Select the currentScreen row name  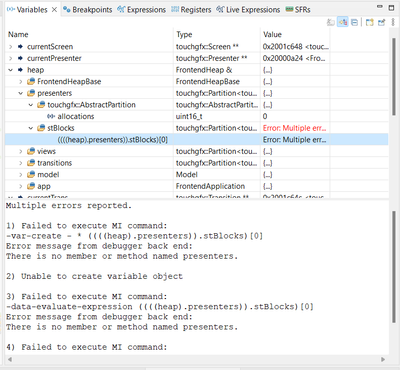pyautogui.click(x=50, y=47)
